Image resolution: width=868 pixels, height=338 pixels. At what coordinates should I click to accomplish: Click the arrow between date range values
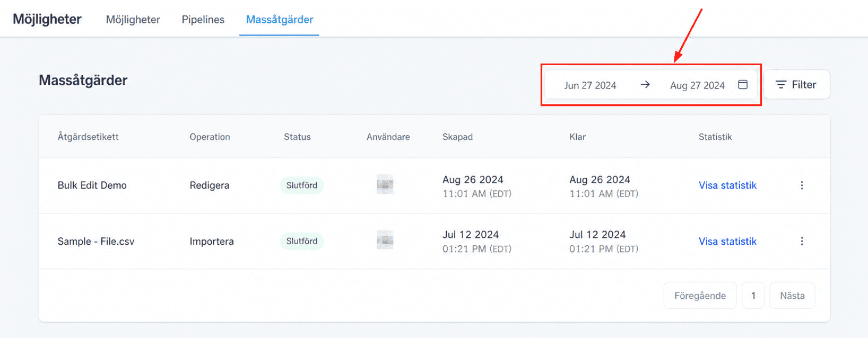click(x=645, y=85)
